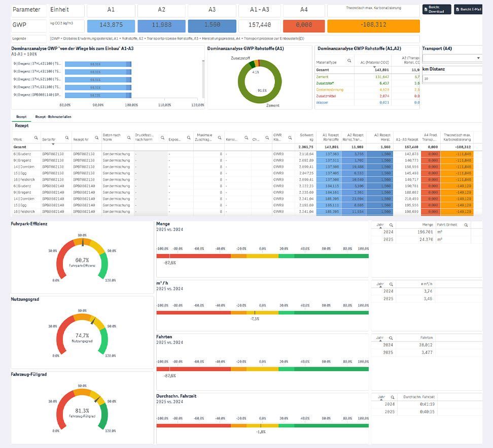The width and height of the screenshot is (493, 448).
Task: Sort by Theoretisch max. Karbonatisierung column header
Action: coord(457,137)
